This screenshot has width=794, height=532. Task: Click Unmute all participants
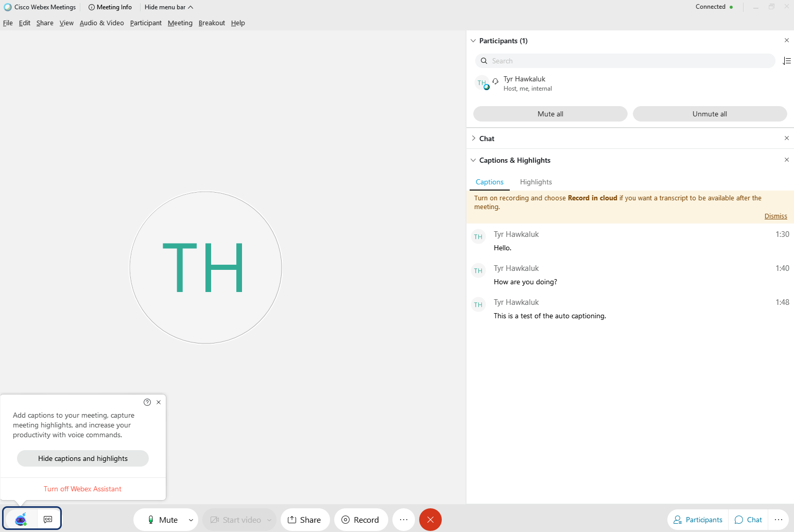(x=710, y=113)
